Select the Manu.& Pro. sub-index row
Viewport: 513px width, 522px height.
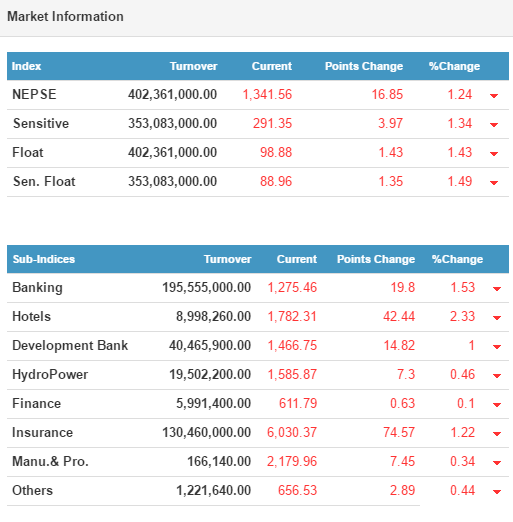click(258, 462)
